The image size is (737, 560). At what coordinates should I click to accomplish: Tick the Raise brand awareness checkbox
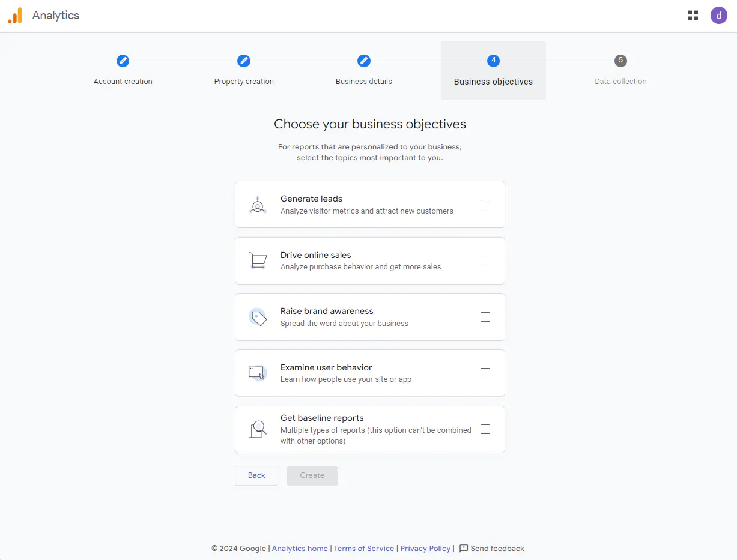click(485, 317)
